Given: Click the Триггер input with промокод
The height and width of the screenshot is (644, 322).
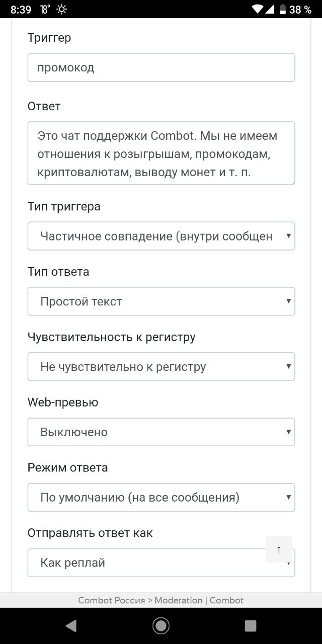Looking at the screenshot, I should (x=161, y=67).
